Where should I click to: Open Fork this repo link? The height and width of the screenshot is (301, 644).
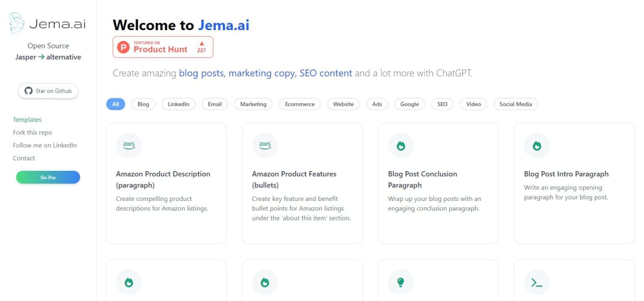click(x=33, y=133)
